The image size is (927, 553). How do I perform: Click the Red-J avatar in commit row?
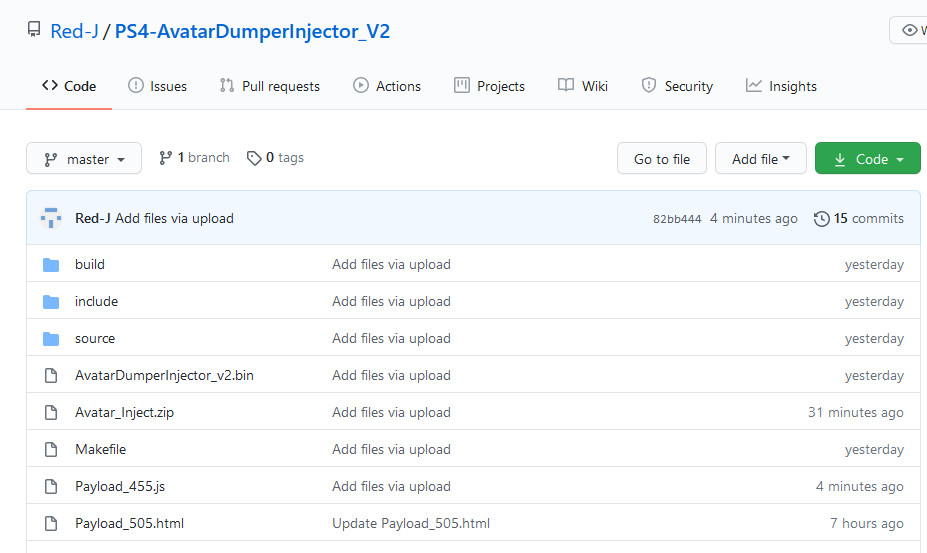(x=51, y=218)
